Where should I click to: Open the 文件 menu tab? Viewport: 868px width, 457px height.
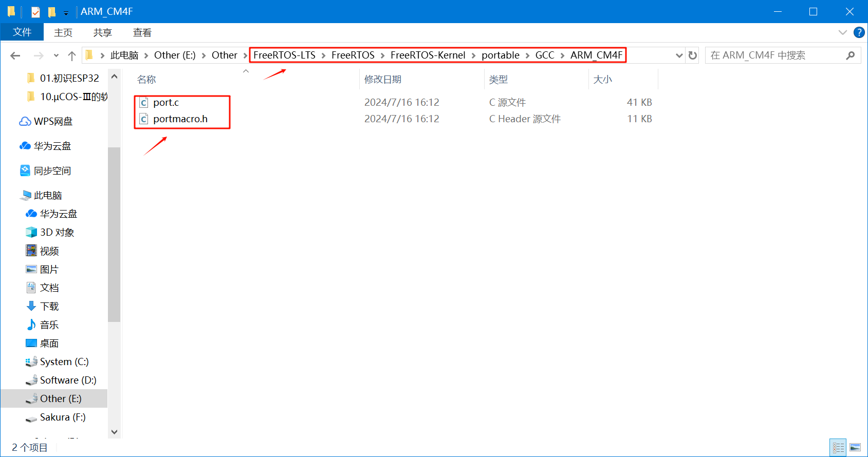click(22, 32)
